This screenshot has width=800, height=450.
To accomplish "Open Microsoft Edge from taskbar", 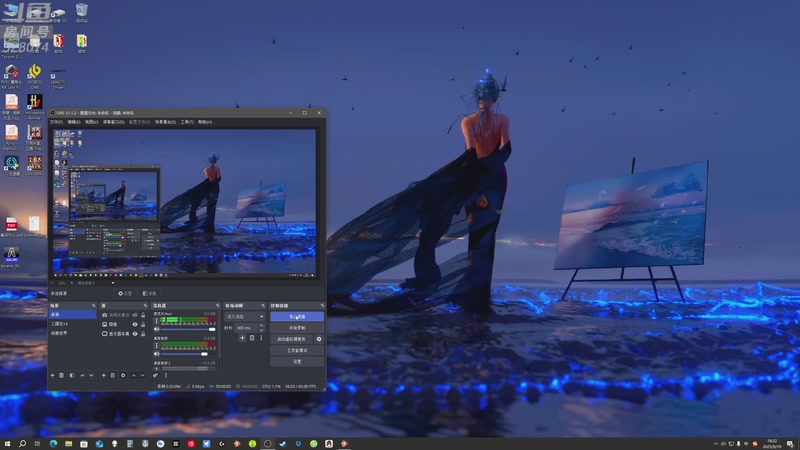I will tap(54, 444).
